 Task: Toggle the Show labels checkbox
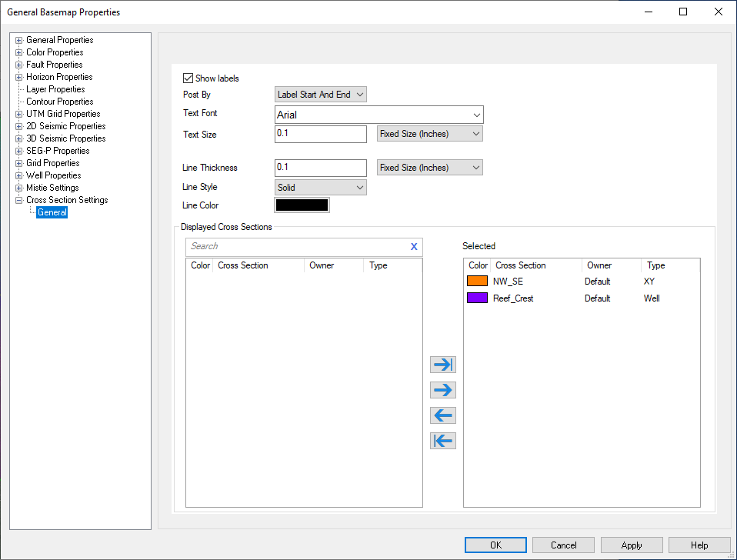tap(188, 78)
